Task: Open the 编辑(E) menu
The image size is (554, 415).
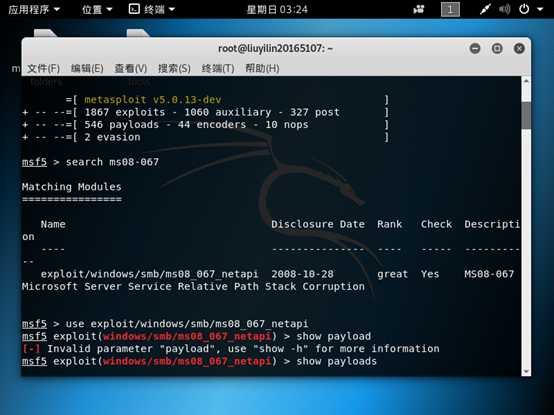Action: [x=87, y=68]
